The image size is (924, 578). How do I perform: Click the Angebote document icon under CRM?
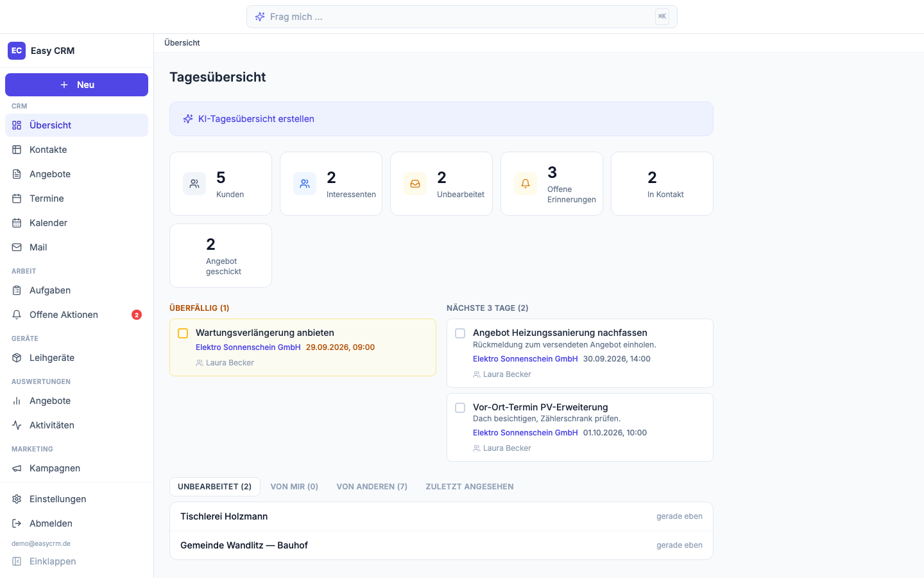[17, 174]
